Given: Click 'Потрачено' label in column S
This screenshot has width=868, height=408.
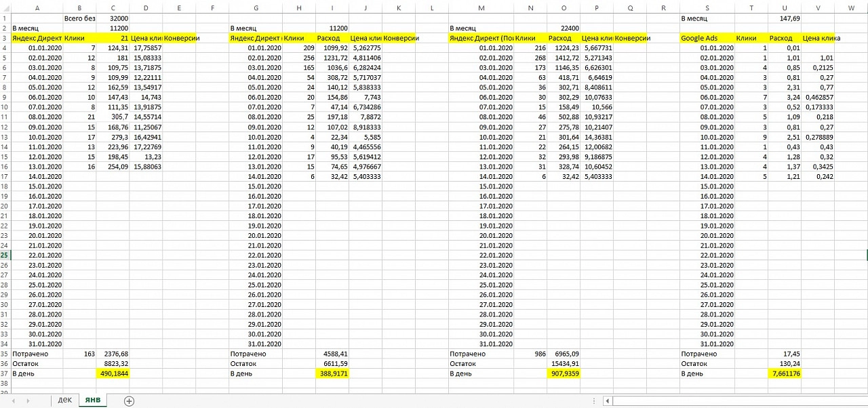Looking at the screenshot, I should [699, 354].
